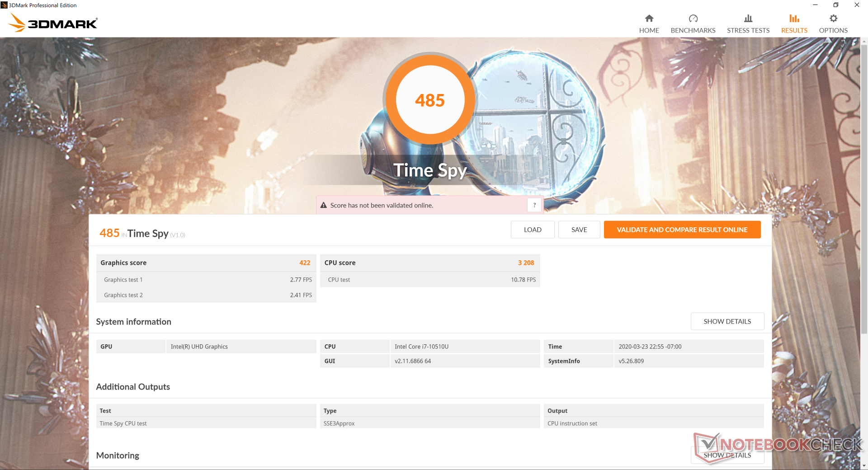The height and width of the screenshot is (470, 868).
Task: Validate and compare result online
Action: [682, 230]
